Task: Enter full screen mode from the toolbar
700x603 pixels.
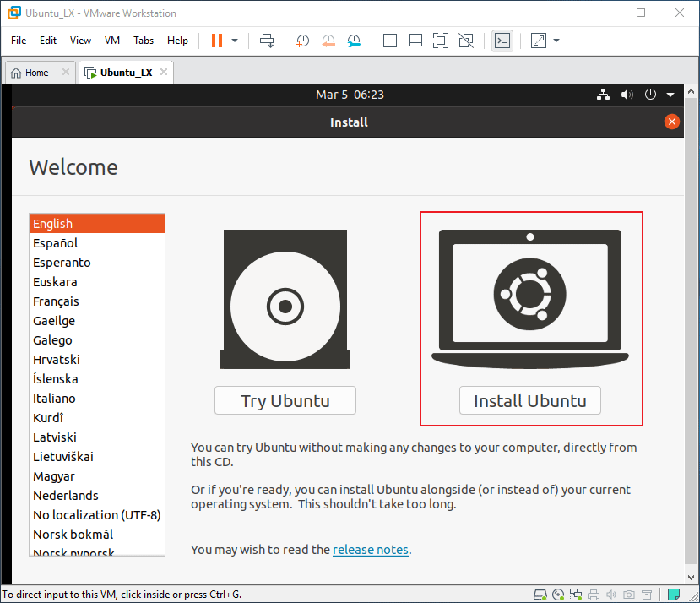Action: point(440,41)
